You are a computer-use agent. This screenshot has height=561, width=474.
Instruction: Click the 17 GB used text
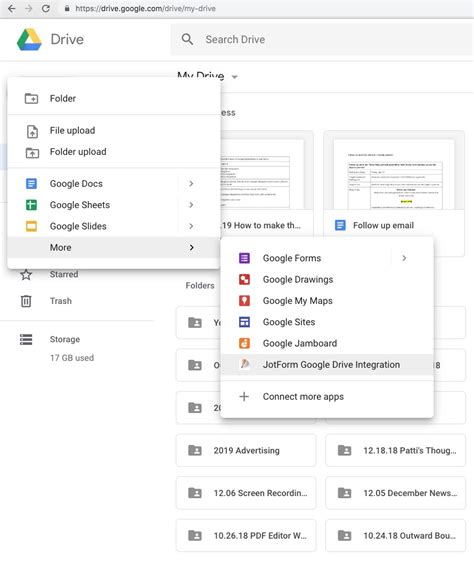[72, 358]
